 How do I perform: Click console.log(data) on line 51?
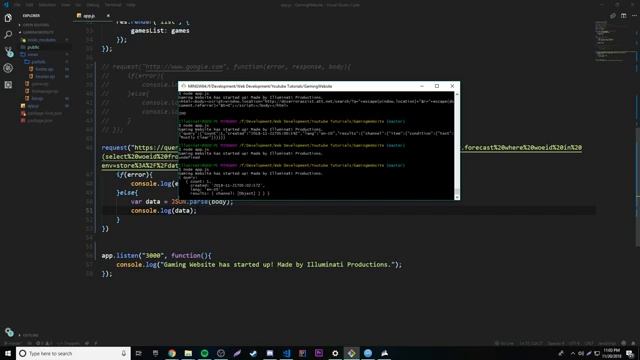pos(164,211)
